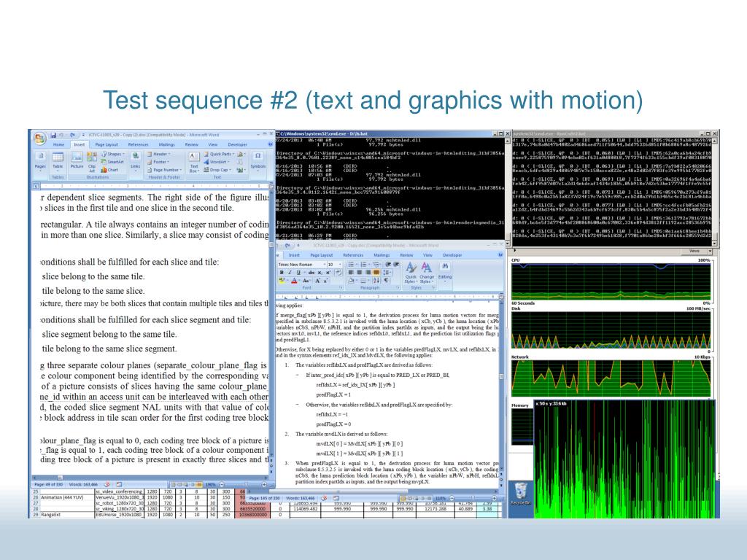The width and height of the screenshot is (747, 560).
Task: Click the ruler tab selector in left Word window
Action: pos(35,186)
